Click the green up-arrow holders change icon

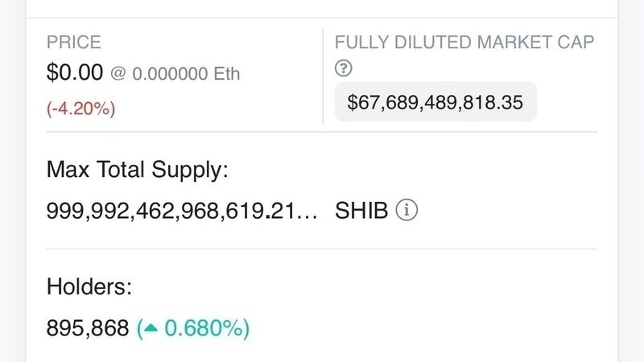[151, 327]
